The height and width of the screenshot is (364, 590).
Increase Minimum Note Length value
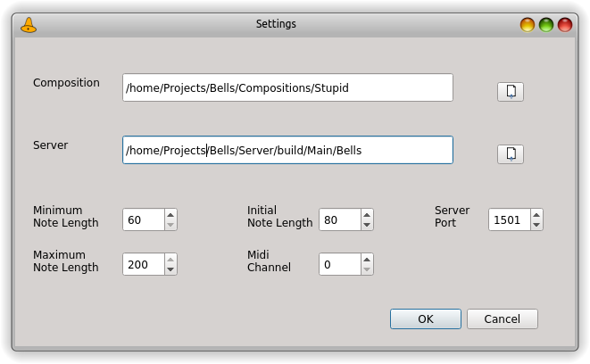170,215
